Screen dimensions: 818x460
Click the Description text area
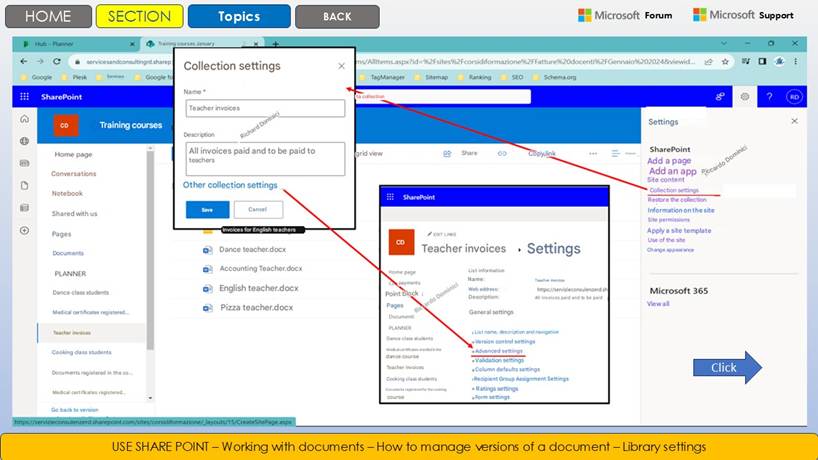pos(265,159)
